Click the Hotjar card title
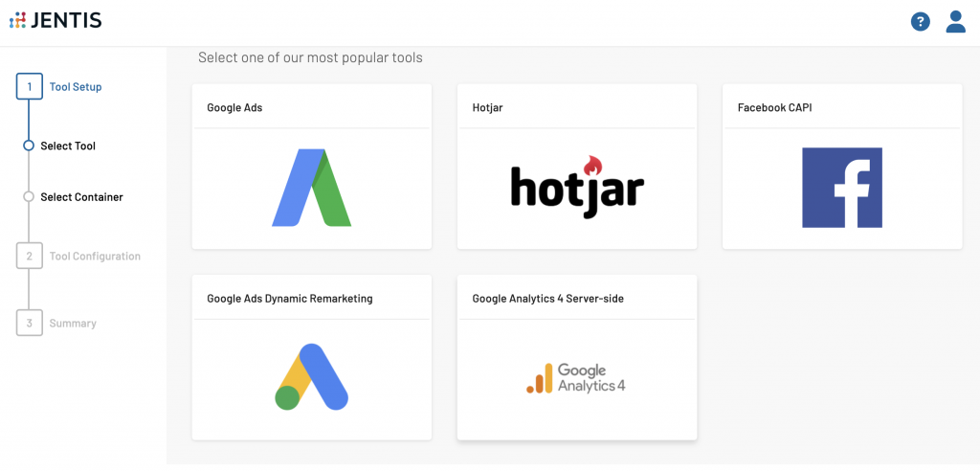The width and height of the screenshot is (980, 472). [487, 107]
